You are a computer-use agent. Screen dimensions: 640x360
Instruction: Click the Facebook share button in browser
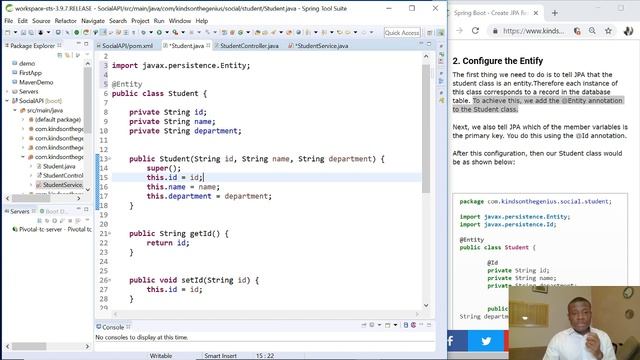[x=452, y=341]
